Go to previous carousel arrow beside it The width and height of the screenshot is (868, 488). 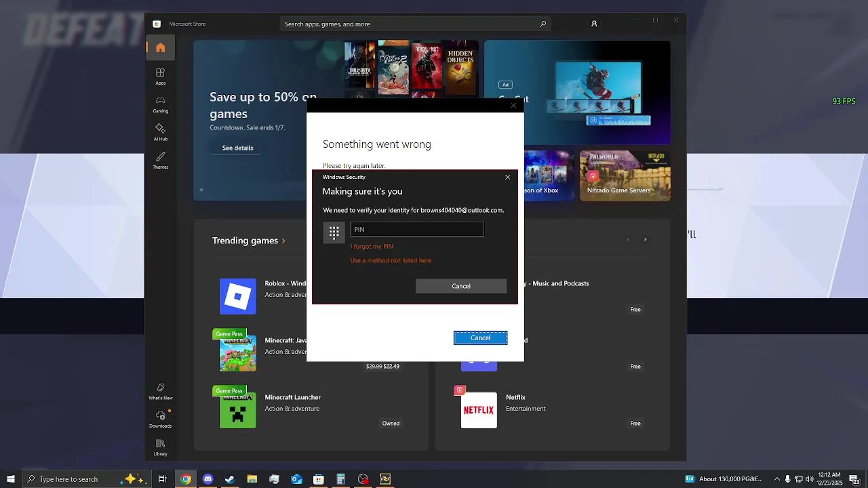[627, 239]
